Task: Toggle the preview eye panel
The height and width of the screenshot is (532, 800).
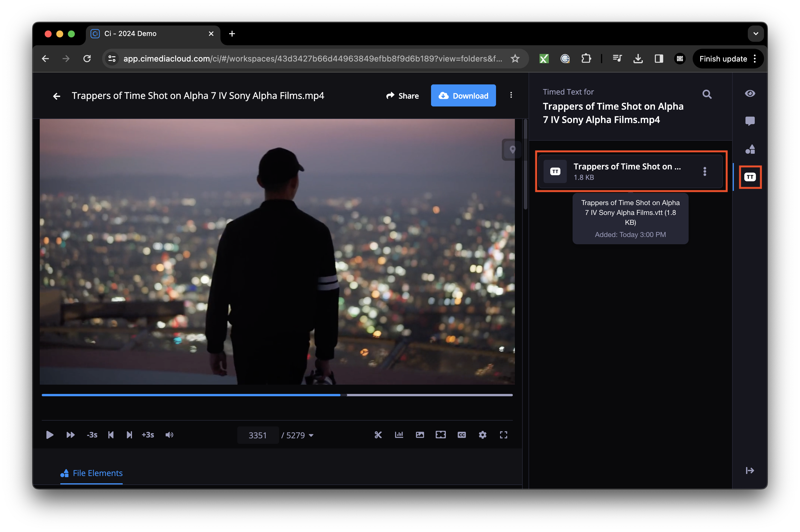Action: 750,93
